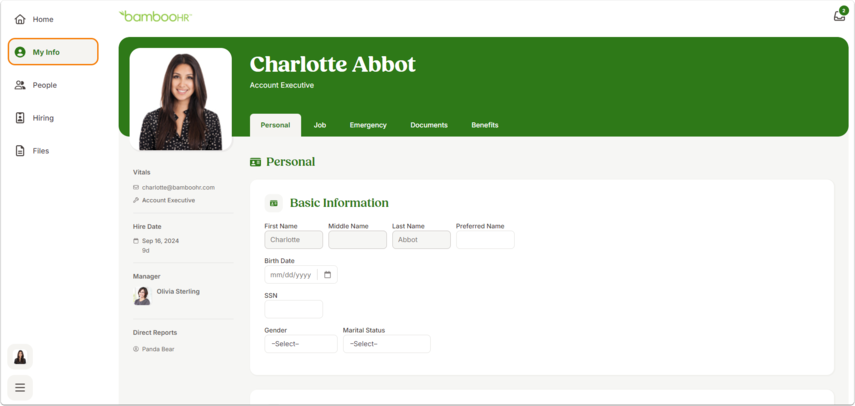Click the 9d tenure text
Viewport: 855px width, 406px height.
(146, 251)
